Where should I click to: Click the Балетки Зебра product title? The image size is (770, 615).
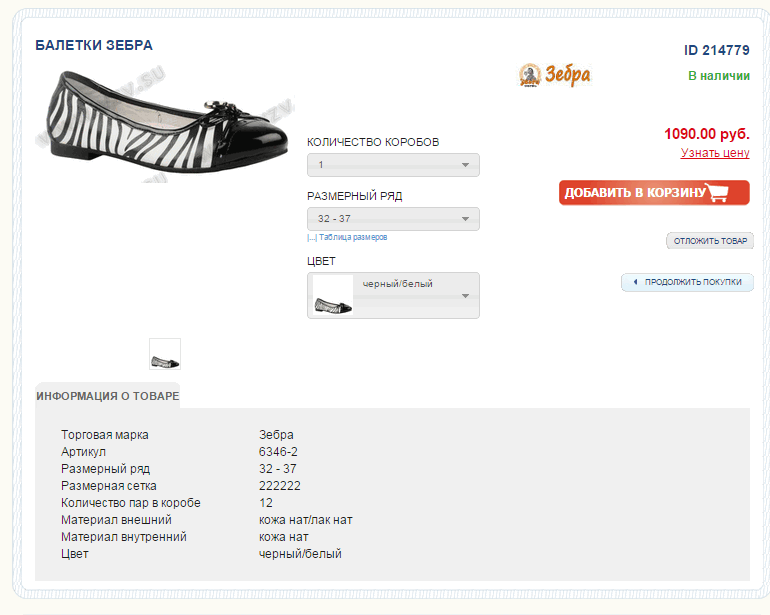pos(94,46)
